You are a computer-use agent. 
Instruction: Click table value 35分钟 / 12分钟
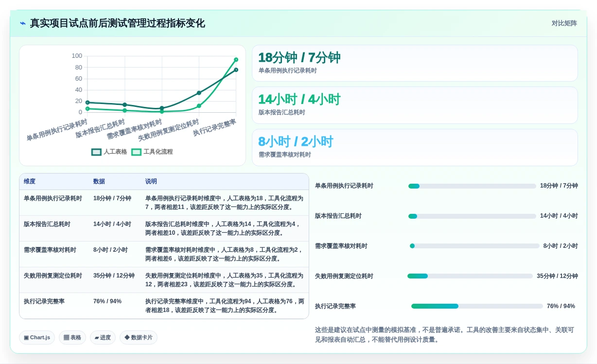click(x=114, y=276)
